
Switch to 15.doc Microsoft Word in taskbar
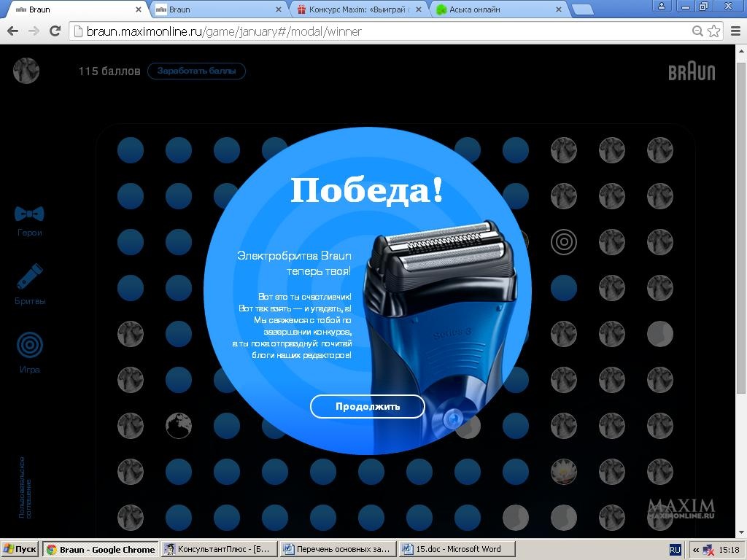point(457,549)
